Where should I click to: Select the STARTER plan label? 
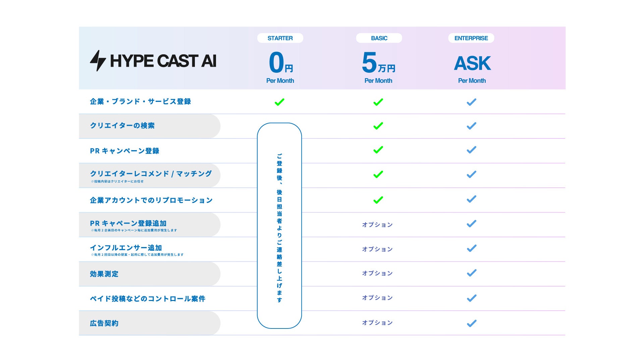click(280, 38)
